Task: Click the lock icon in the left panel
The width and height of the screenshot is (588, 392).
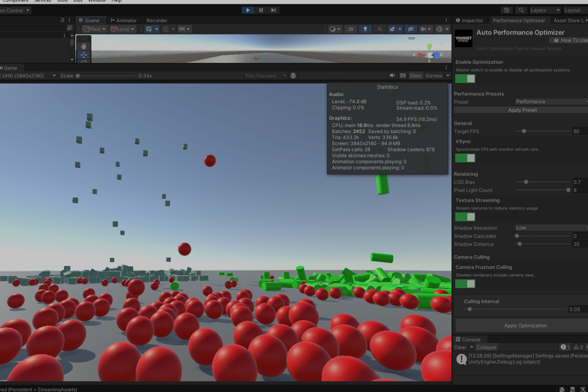Action: pyautogui.click(x=62, y=20)
